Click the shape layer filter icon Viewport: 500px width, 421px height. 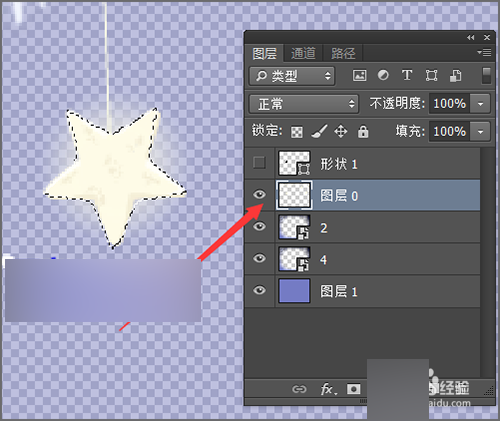431,75
